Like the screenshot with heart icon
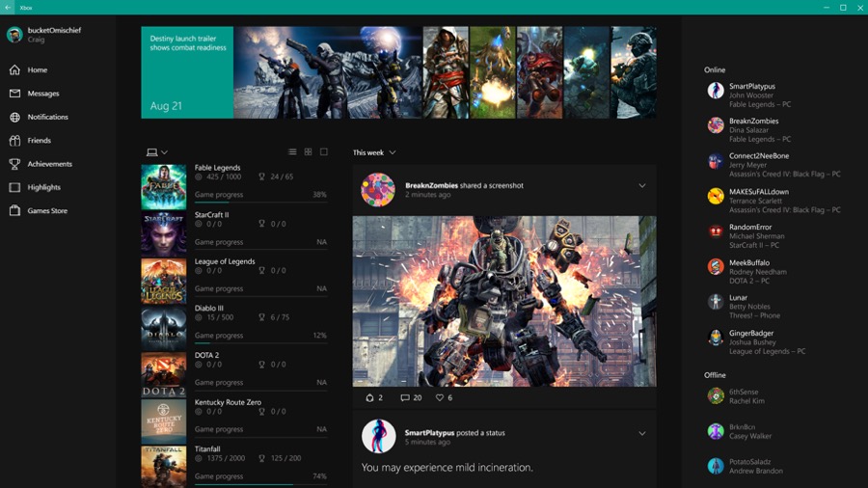Viewport: 868px width, 488px height. pos(440,397)
